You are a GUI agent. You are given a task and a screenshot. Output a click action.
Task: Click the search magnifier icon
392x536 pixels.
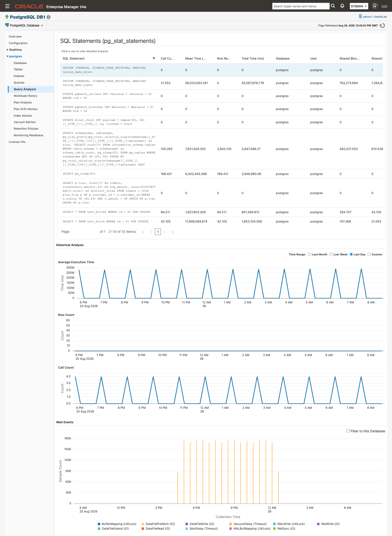point(333,6)
